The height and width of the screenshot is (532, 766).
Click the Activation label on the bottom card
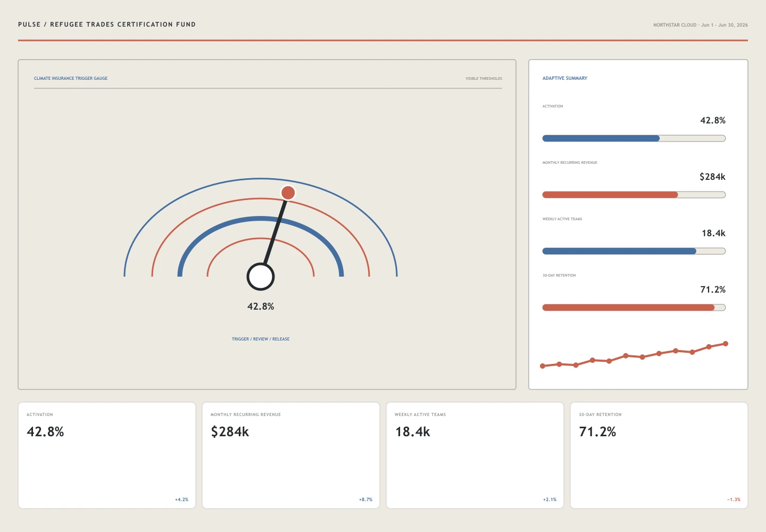pos(40,414)
